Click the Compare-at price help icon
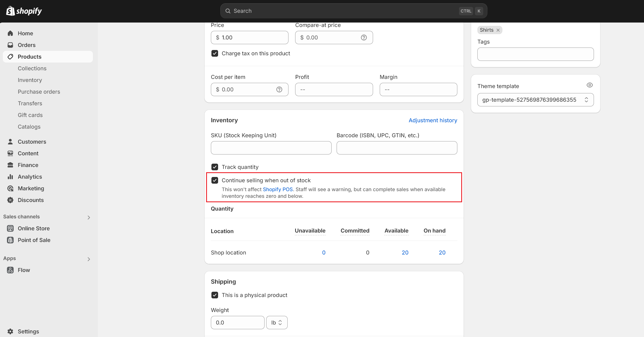644x337 pixels. tap(364, 38)
